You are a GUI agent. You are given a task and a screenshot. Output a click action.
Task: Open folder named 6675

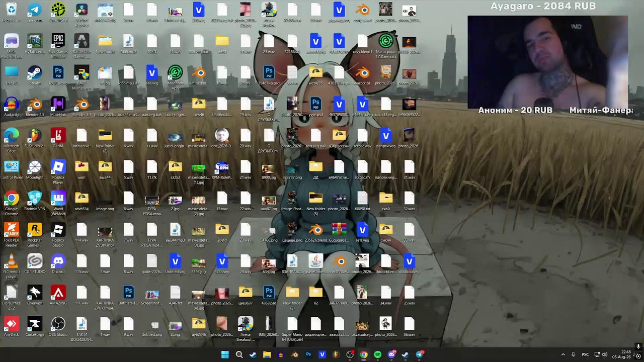click(222, 44)
